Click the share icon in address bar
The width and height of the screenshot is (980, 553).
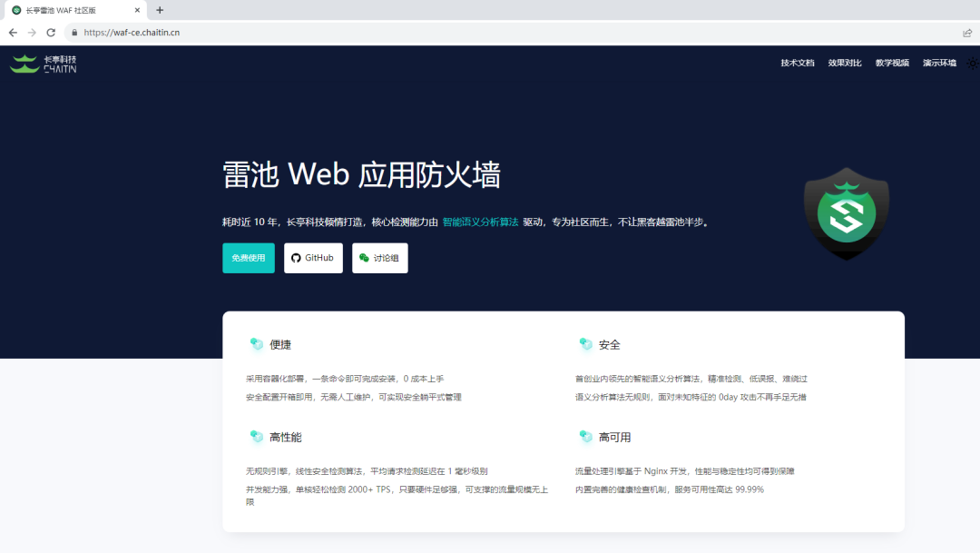point(967,33)
